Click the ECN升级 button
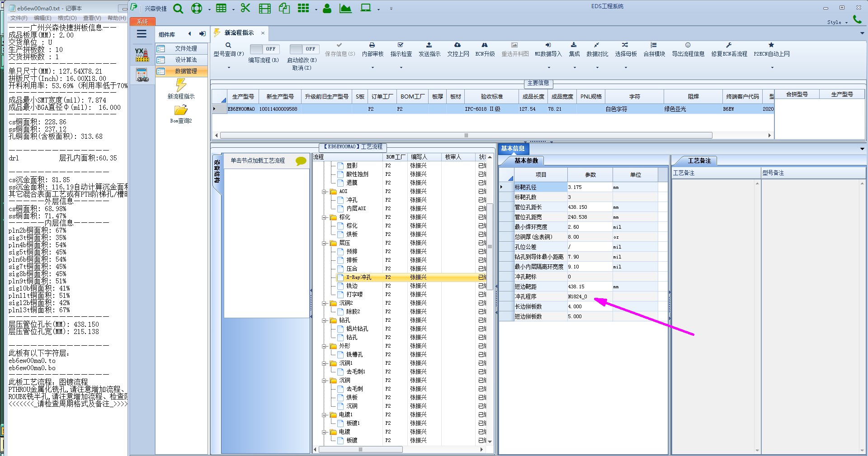868x456 pixels. [485, 49]
